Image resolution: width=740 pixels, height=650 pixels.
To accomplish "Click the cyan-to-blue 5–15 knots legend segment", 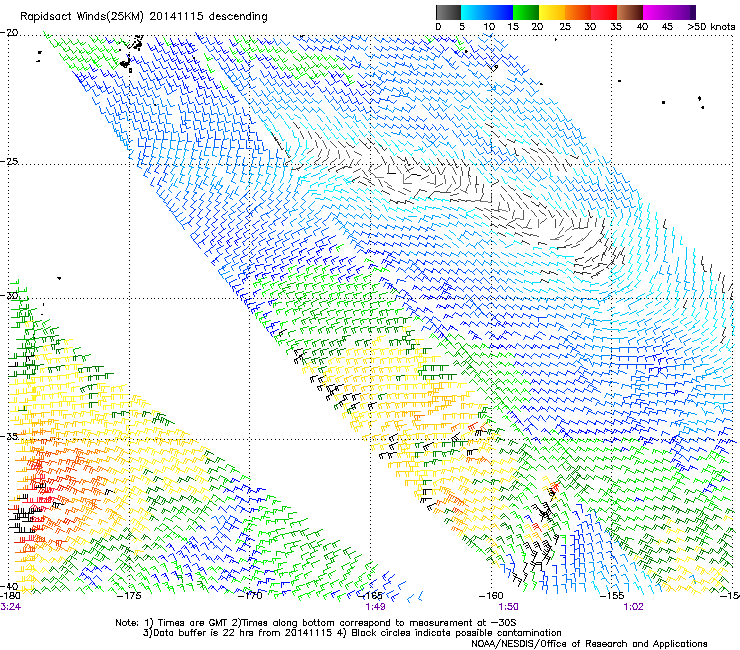I will (487, 12).
